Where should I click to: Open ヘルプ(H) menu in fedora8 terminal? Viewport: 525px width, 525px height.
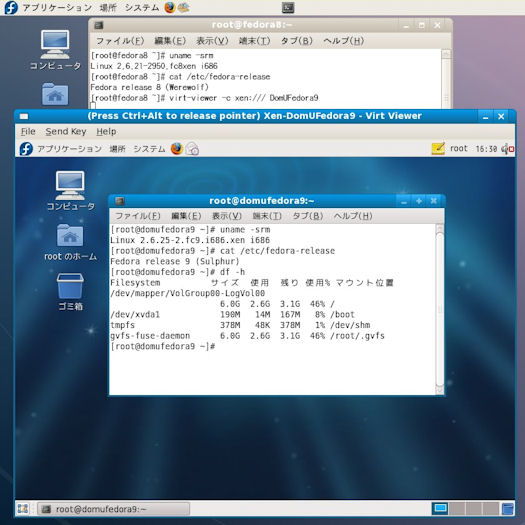(344, 41)
